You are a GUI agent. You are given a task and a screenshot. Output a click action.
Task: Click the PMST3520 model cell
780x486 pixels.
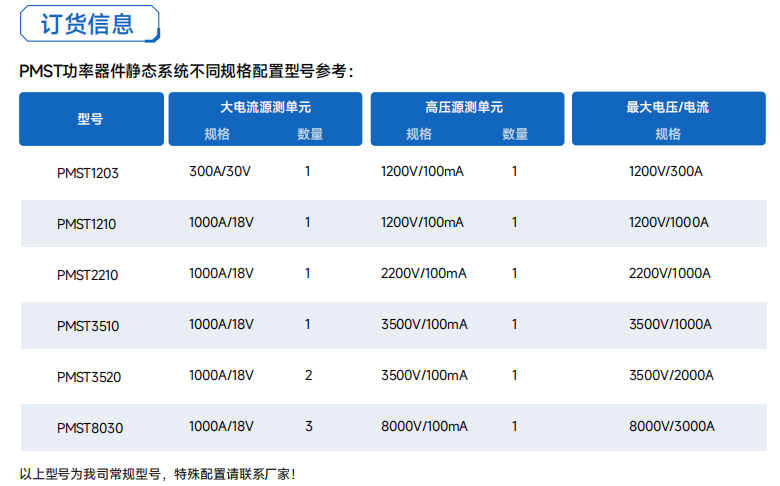tap(88, 377)
